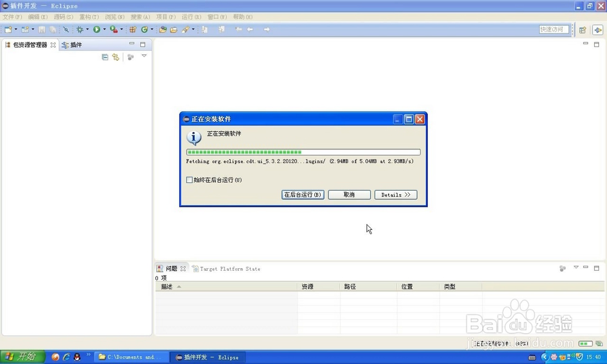Screen dimensions: 607x364
Task: Click the 位置 column header
Action: pos(418,286)
